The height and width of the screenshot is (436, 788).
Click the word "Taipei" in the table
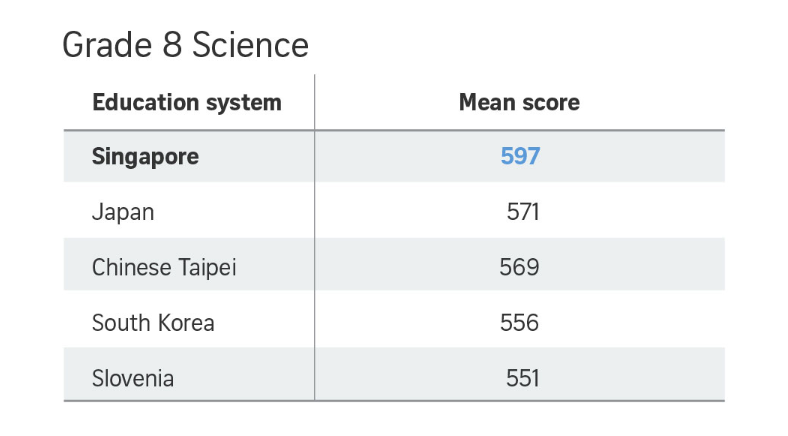(x=207, y=268)
